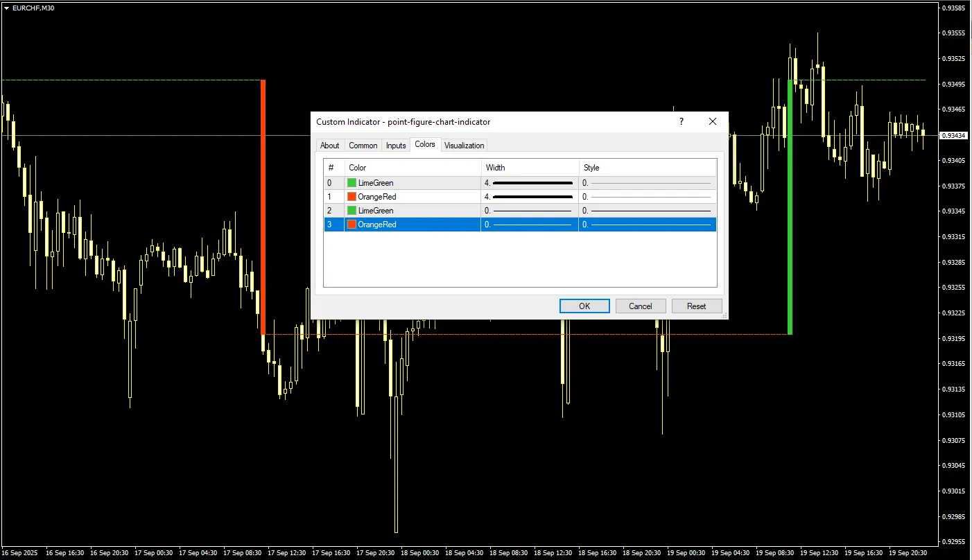Pick the LimeGreen swatch in row 2
The image size is (972, 560).
click(x=352, y=211)
